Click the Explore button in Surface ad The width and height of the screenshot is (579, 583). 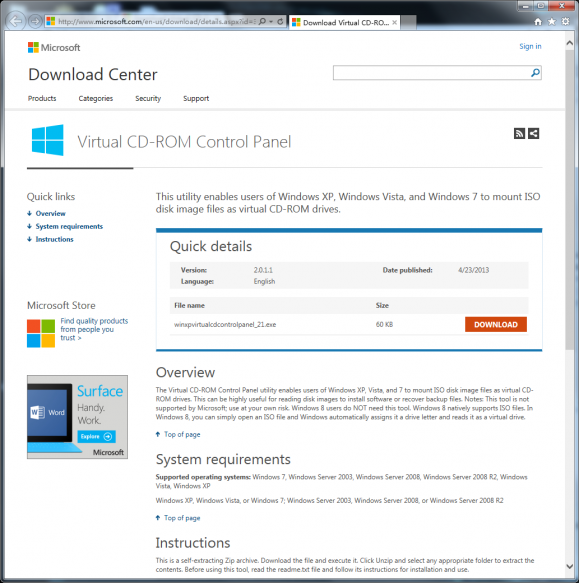pyautogui.click(x=96, y=436)
